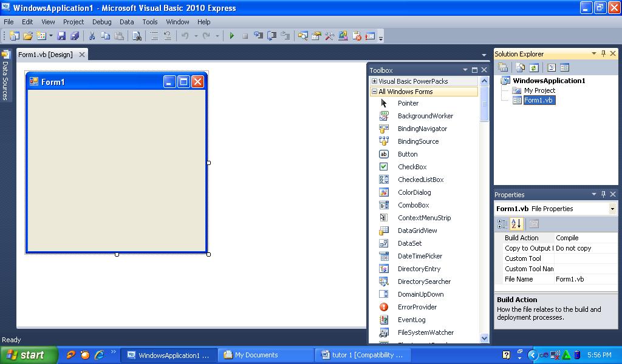622x364 pixels.
Task: Click the Property Pages icon in Properties
Action: click(534, 224)
